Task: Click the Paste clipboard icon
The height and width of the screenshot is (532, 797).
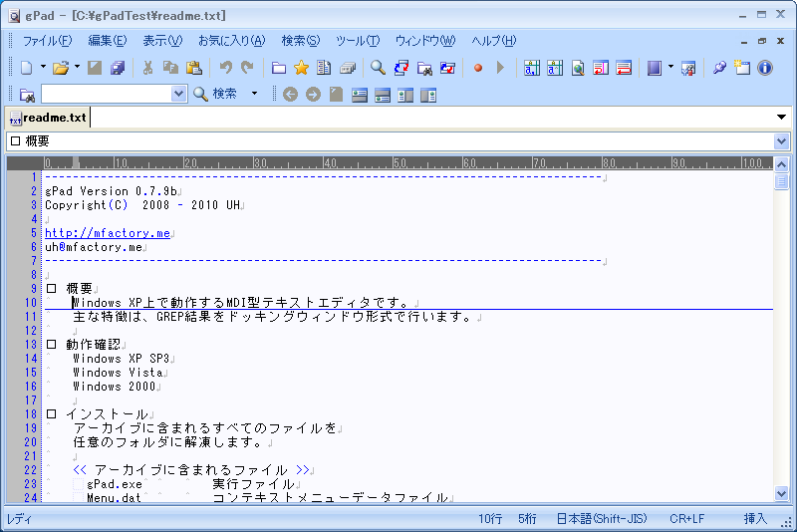Action: click(x=194, y=68)
